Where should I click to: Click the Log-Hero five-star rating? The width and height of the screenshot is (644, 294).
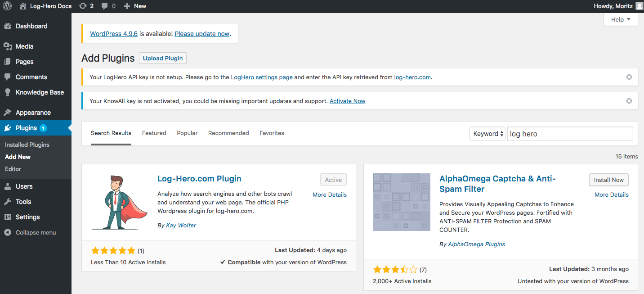pyautogui.click(x=113, y=251)
